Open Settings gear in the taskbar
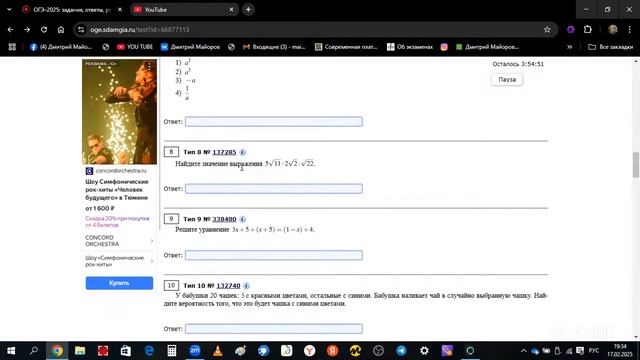This screenshot has height=360, width=640. (x=424, y=351)
